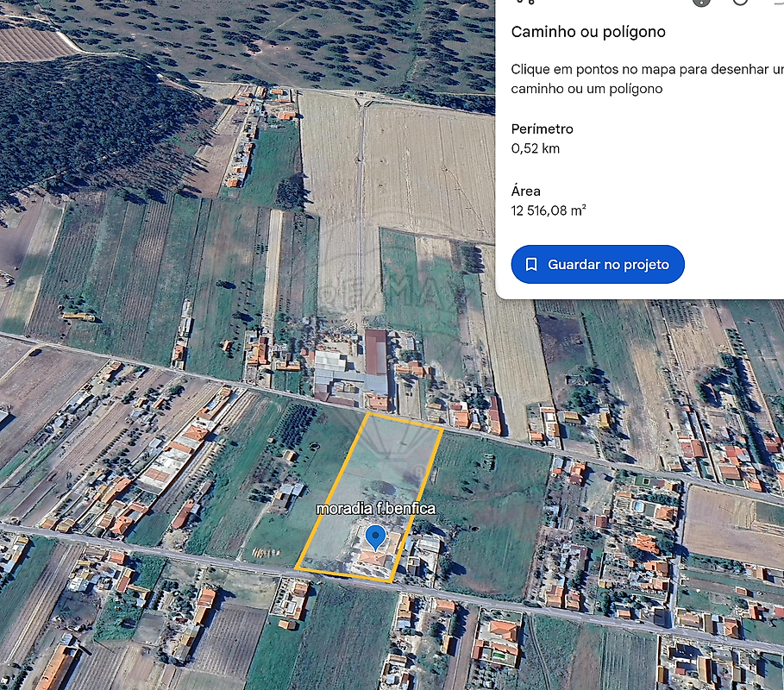Click the bookmark icon in the save button

coord(531,265)
